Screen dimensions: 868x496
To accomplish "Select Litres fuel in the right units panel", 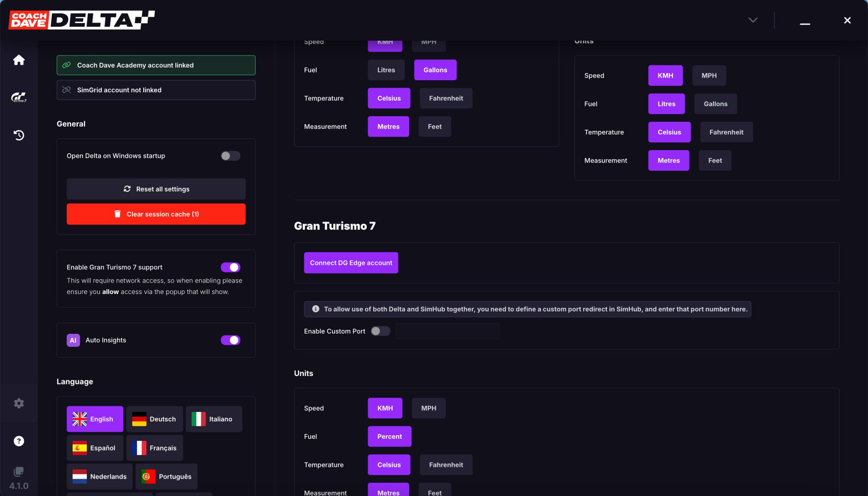I will (x=666, y=104).
